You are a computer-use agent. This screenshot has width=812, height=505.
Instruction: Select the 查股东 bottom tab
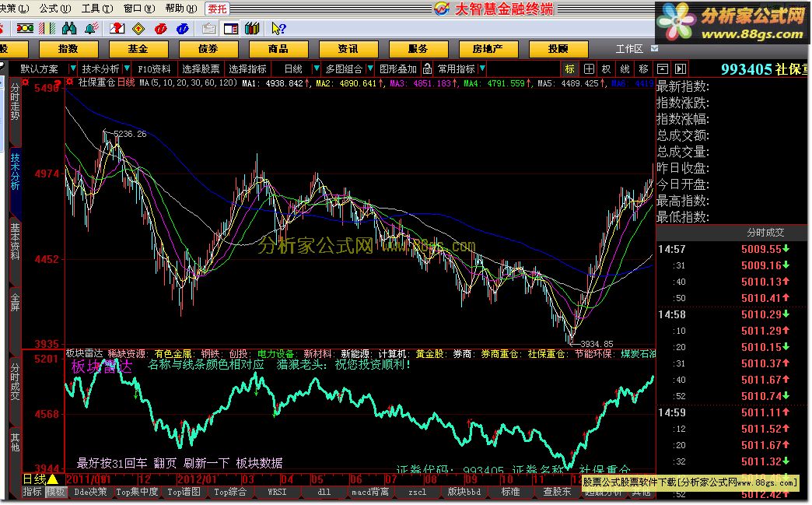pyautogui.click(x=557, y=492)
